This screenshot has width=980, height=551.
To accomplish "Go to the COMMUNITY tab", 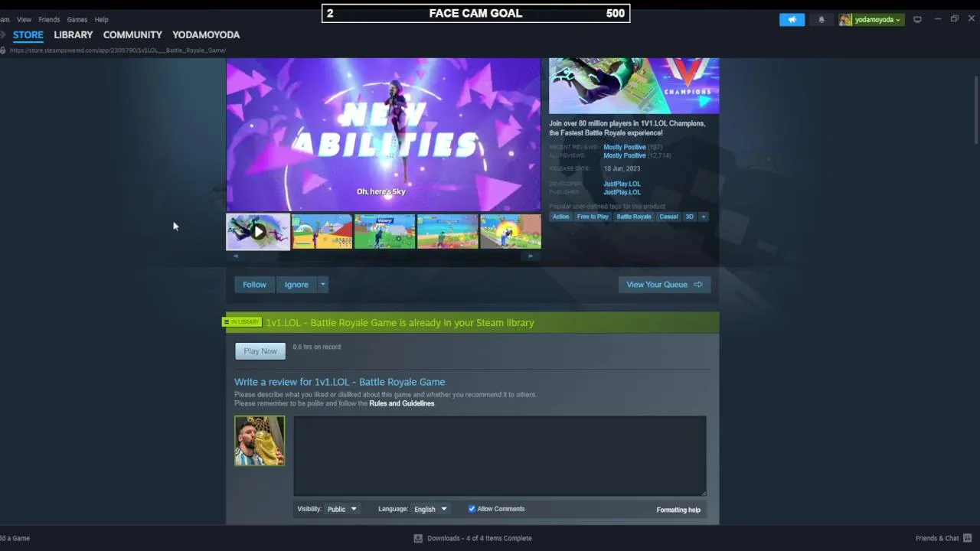I will (x=132, y=35).
